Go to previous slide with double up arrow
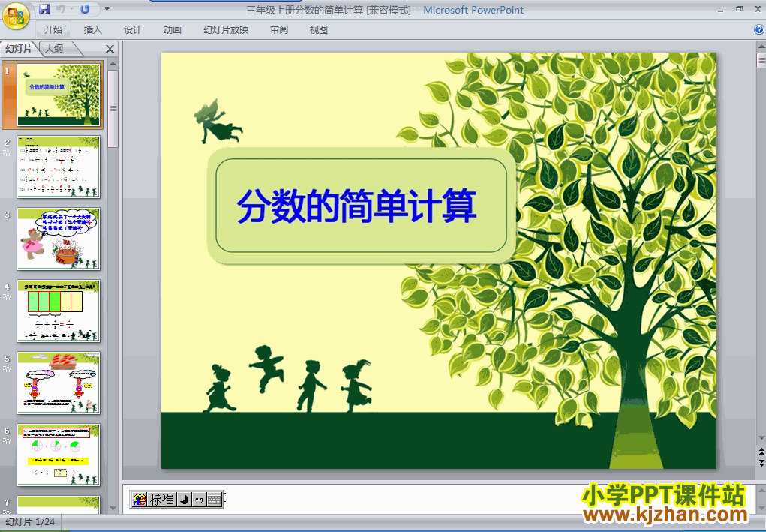Image resolution: width=766 pixels, height=532 pixels. 761,452
